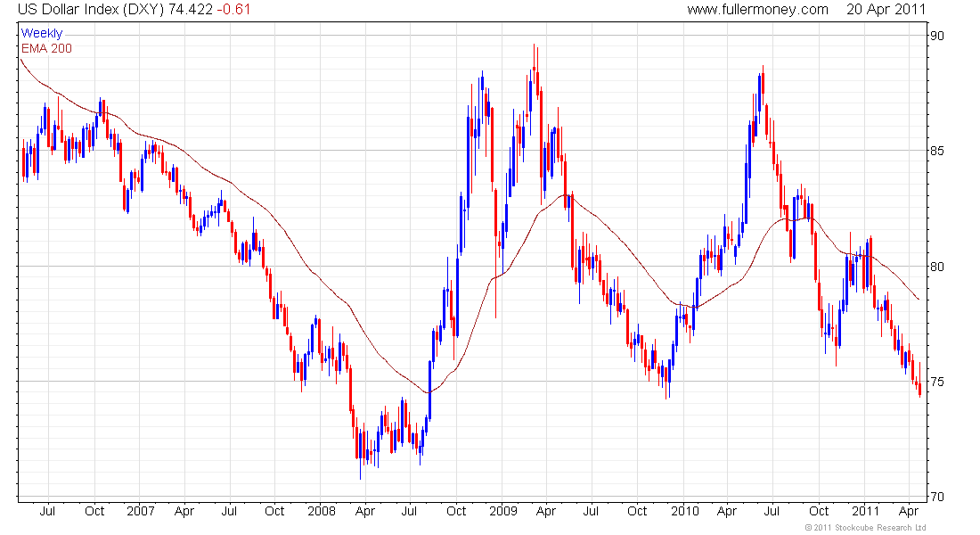
Task: Click the '© 2011 Stockcube Research Ltd' copyright text
Action: [865, 528]
